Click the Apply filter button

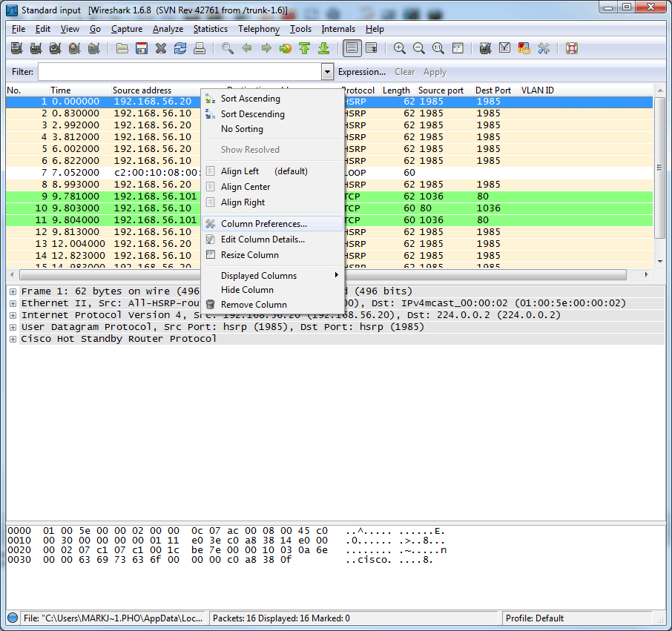(435, 72)
